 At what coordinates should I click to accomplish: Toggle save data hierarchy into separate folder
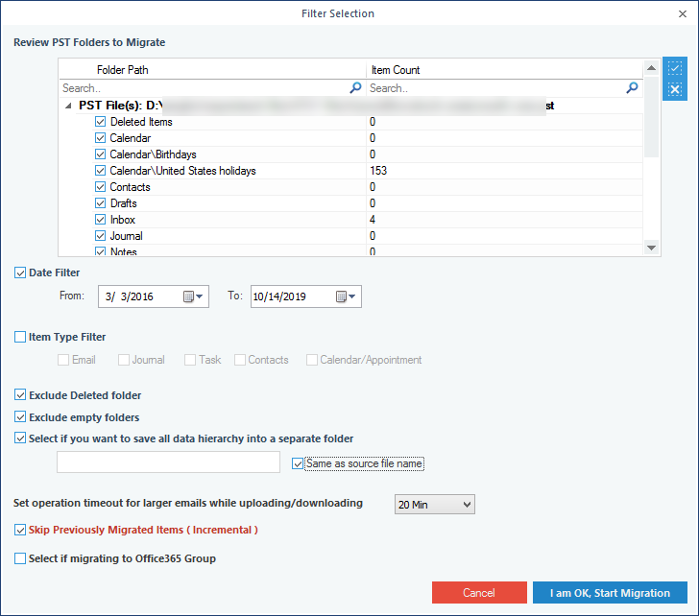tap(20, 438)
